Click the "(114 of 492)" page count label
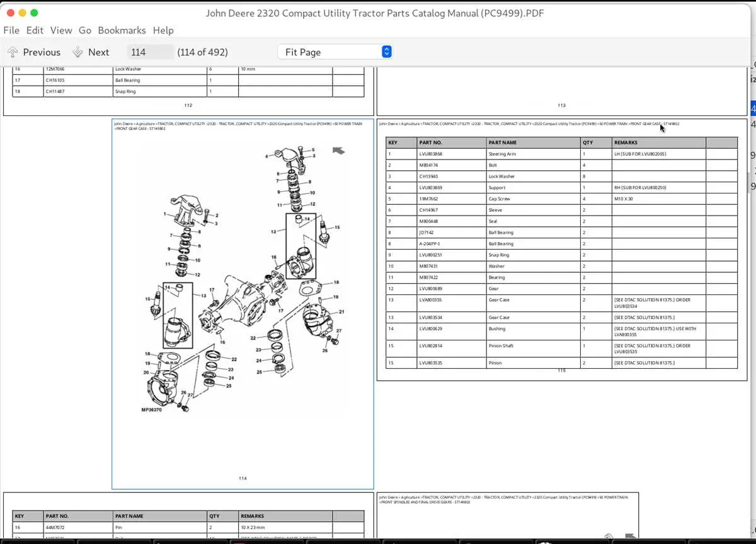Image resolution: width=756 pixels, height=544 pixels. coord(203,52)
